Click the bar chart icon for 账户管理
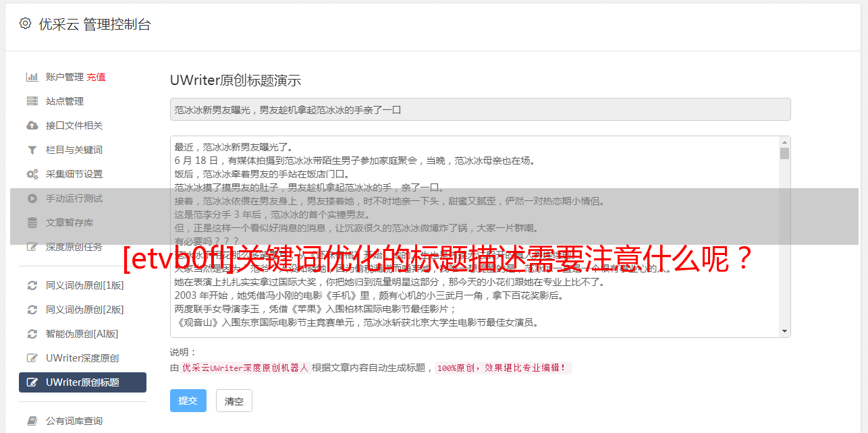 (x=32, y=77)
